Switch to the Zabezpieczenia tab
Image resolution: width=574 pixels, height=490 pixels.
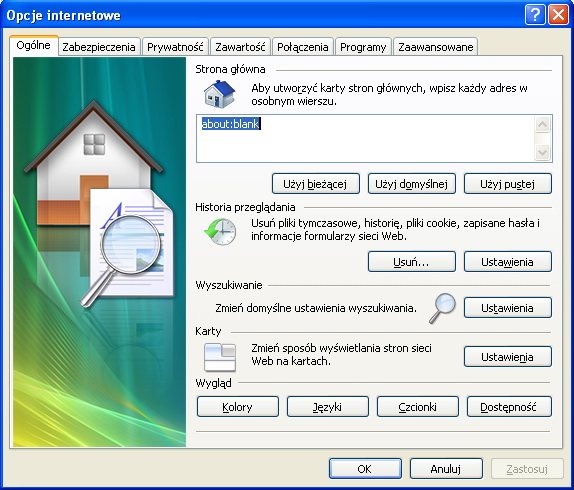point(99,47)
